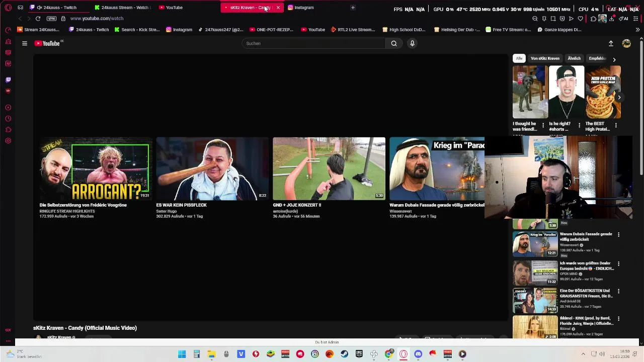
Task: Open the YouTube guide hamburger menu
Action: point(24,43)
